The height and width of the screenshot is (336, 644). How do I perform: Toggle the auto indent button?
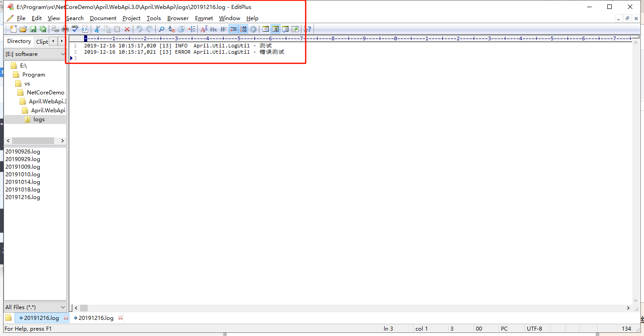coord(233,29)
